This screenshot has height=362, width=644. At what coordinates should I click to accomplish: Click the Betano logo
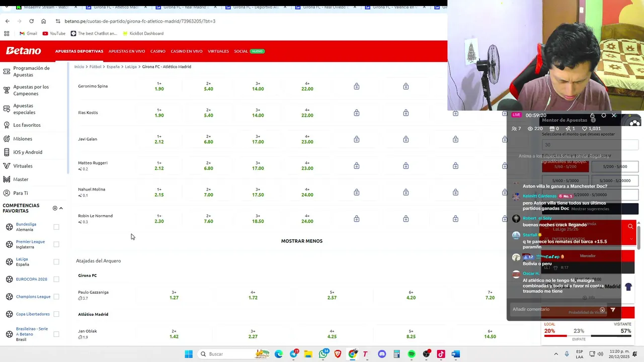pyautogui.click(x=23, y=51)
